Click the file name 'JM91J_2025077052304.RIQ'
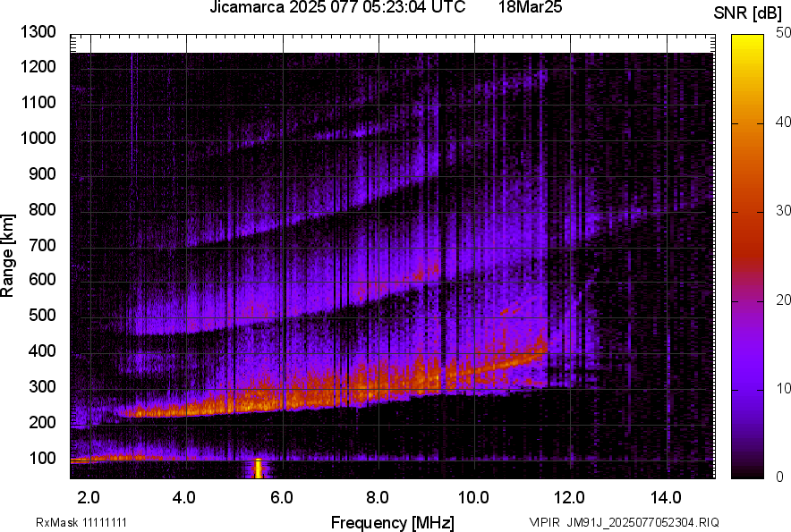This screenshot has width=791, height=532. point(643,523)
